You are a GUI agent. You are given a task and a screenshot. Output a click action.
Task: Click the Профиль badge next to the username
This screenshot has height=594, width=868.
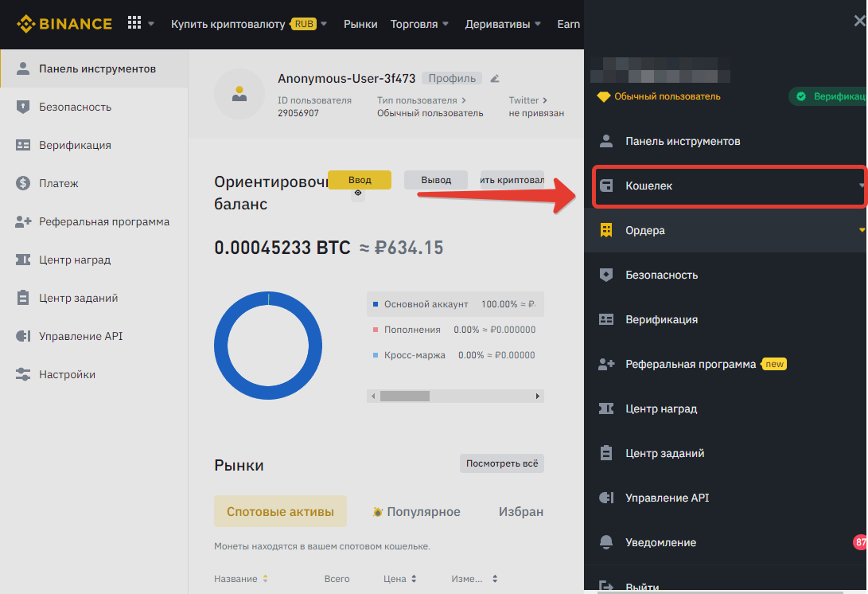pyautogui.click(x=452, y=78)
